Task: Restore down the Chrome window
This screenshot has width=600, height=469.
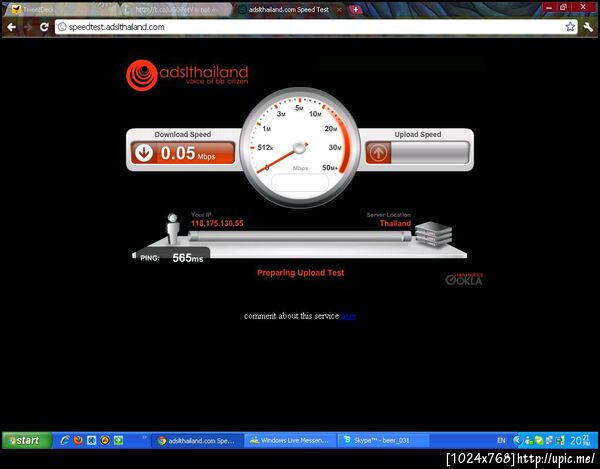Action: pyautogui.click(x=563, y=7)
